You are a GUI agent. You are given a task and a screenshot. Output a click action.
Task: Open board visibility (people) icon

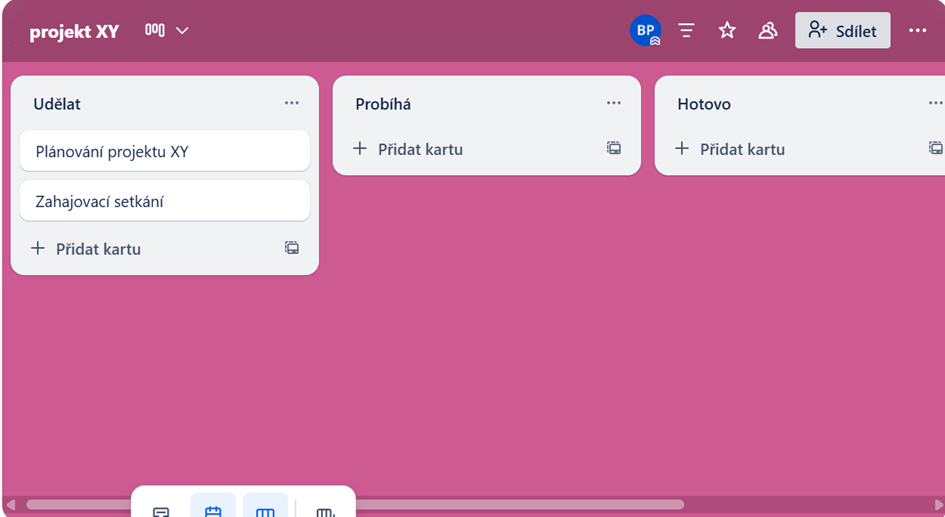(768, 31)
